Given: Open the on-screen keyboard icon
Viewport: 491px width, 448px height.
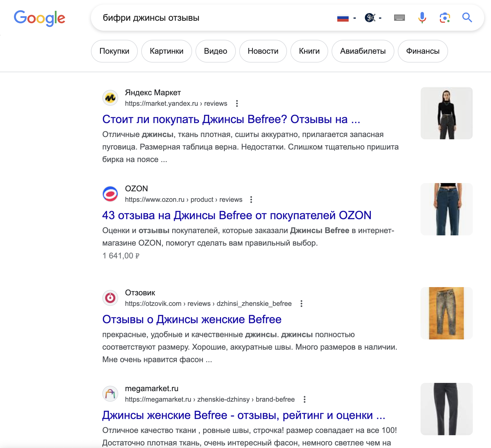Looking at the screenshot, I should (x=399, y=18).
